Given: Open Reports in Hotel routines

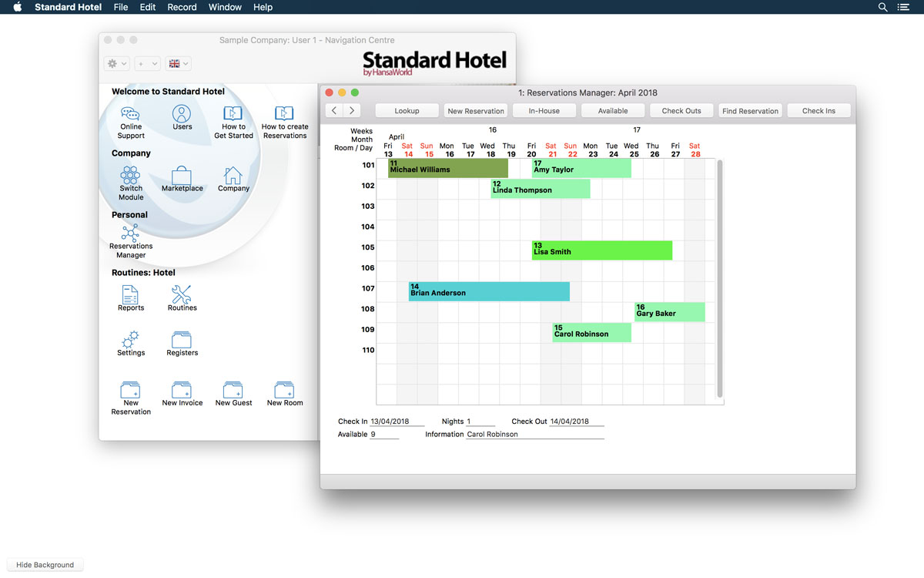Looking at the screenshot, I should point(131,295).
